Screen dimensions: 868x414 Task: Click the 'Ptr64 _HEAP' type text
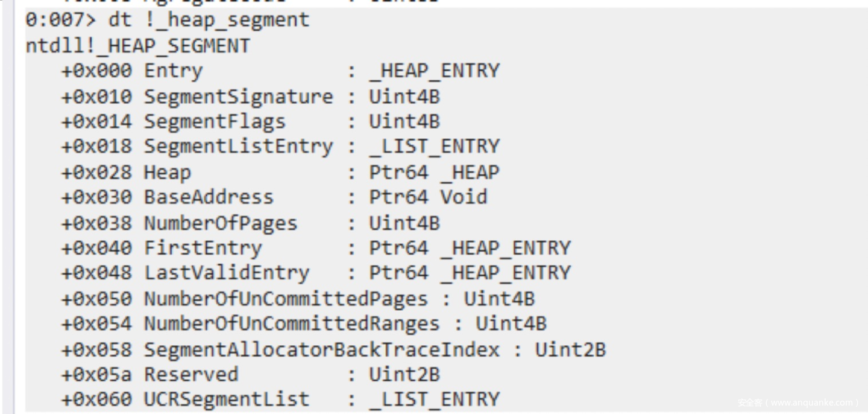(x=434, y=173)
